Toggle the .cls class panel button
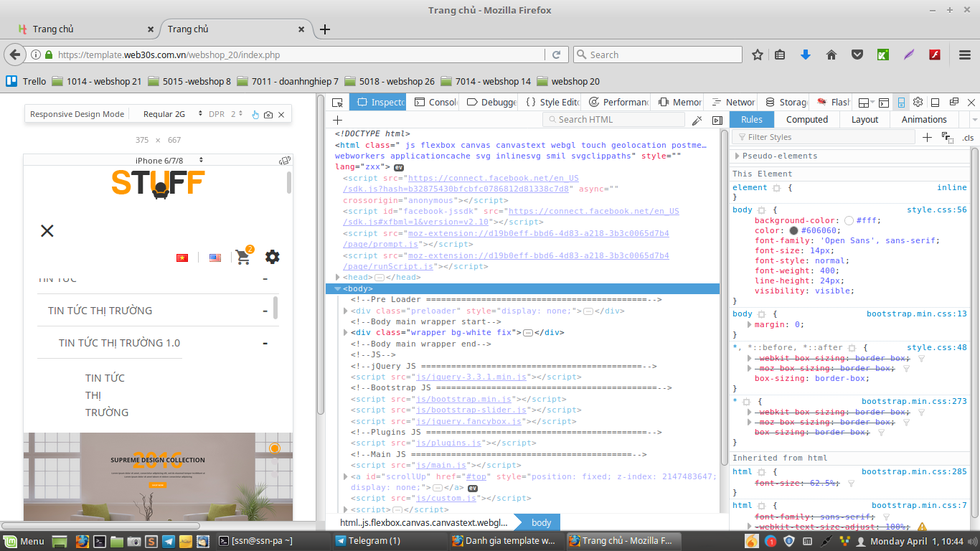This screenshot has height=551, width=980. click(x=969, y=138)
